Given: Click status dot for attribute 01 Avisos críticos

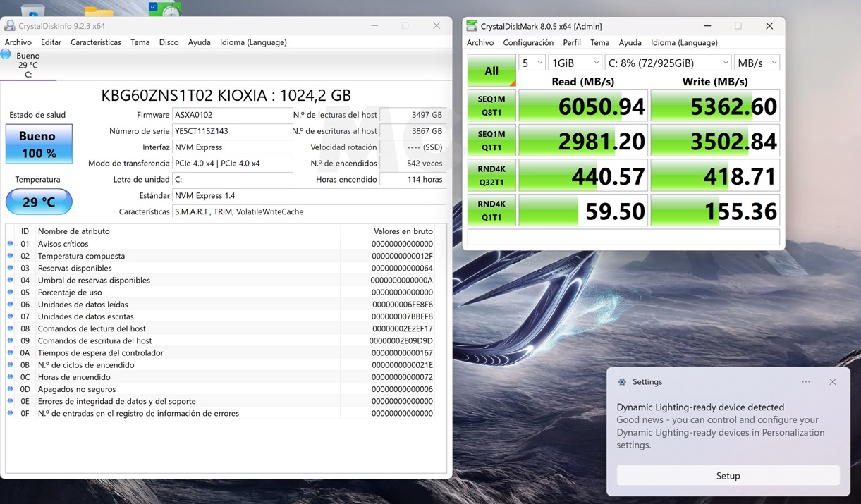Looking at the screenshot, I should click(x=10, y=244).
